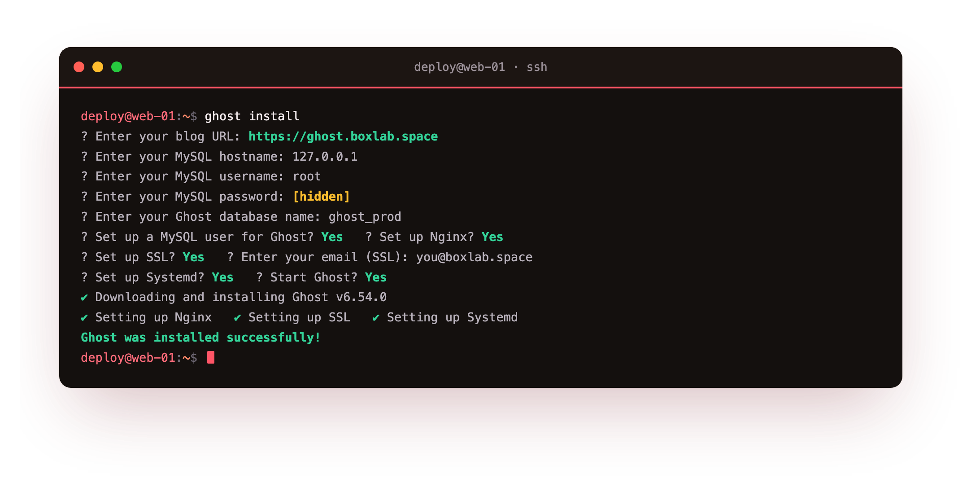The height and width of the screenshot is (496, 980).
Task: Click the '[hidden]' password placeholder
Action: (x=321, y=197)
